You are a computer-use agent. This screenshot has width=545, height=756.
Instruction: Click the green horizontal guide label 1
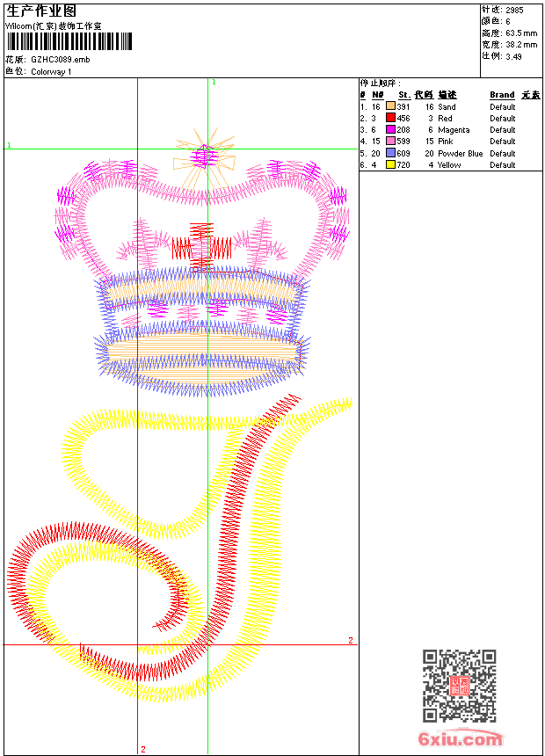coord(9,145)
